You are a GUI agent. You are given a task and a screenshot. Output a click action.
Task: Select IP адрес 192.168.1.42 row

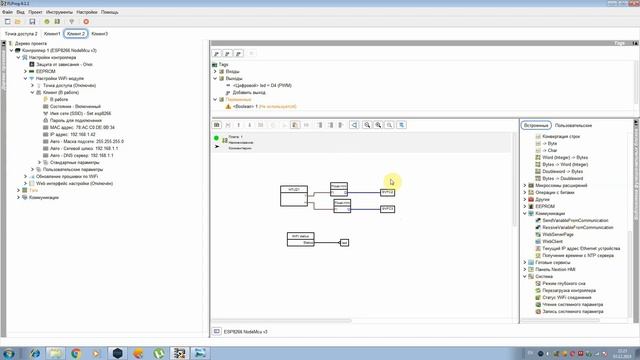(73, 134)
